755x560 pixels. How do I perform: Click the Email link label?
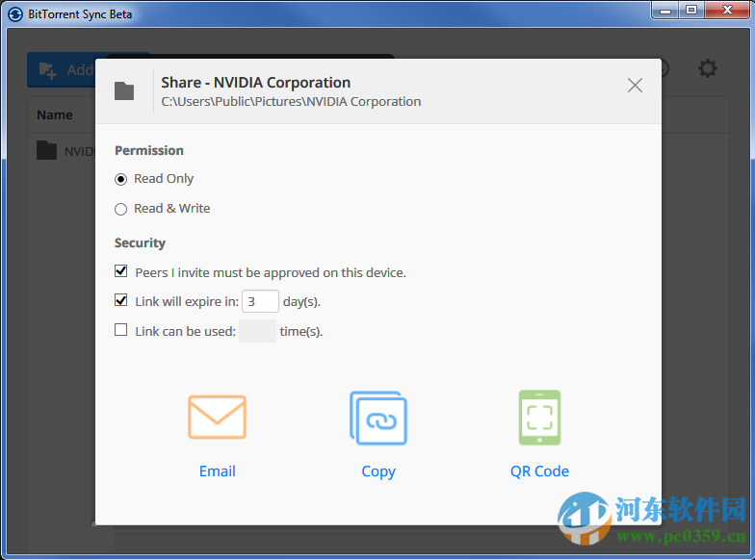coord(218,471)
